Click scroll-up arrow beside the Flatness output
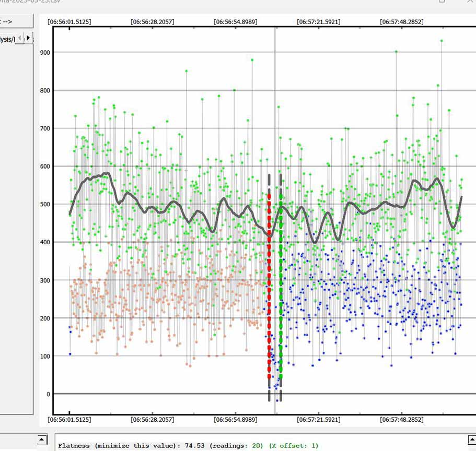 pyautogui.click(x=472, y=440)
